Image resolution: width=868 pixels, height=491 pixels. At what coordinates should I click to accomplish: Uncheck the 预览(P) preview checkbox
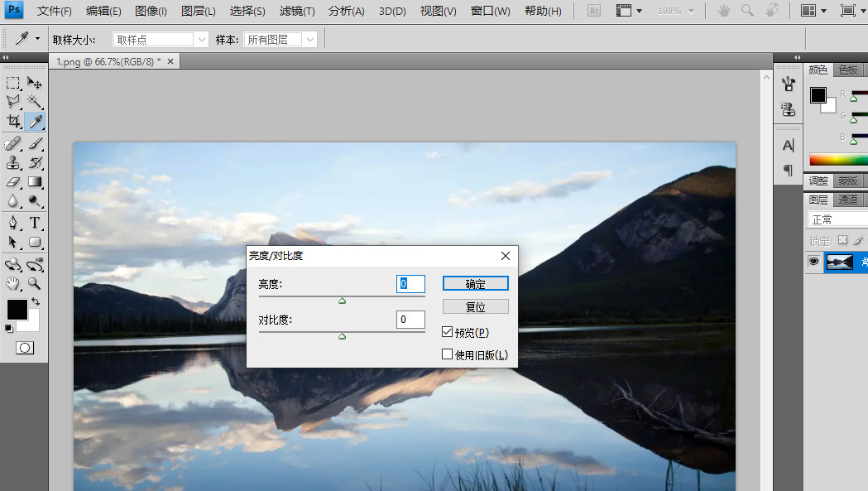(448, 332)
